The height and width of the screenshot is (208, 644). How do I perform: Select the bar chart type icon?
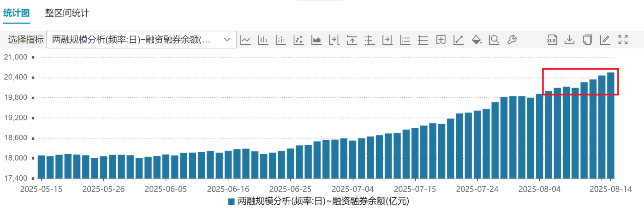pyautogui.click(x=263, y=40)
